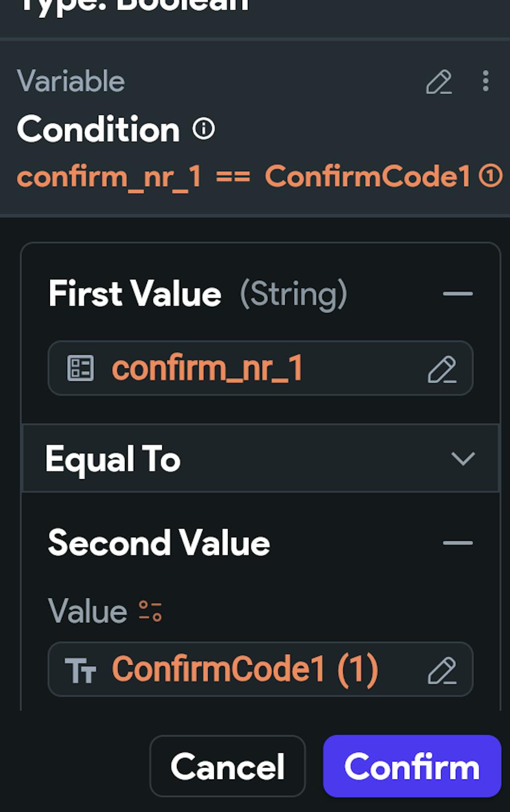Collapse the First Value section with the minus
Screen dimensions: 510x812
(x=457, y=294)
